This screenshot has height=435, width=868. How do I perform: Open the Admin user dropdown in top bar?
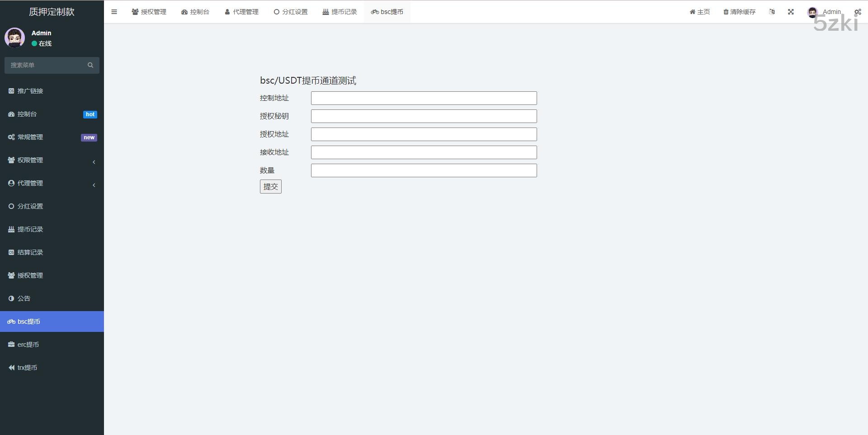tap(824, 12)
